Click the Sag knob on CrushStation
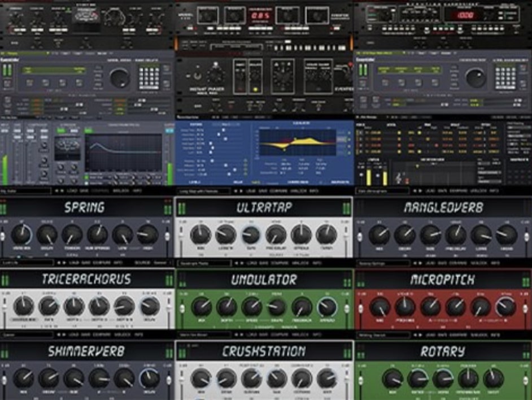The height and width of the screenshot is (400, 532). (277, 379)
